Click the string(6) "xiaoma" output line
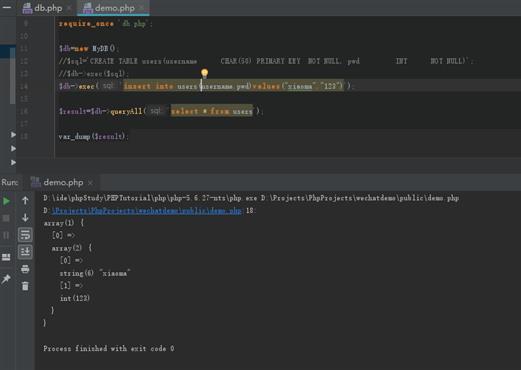Viewport: 521px width, 370px height. pyautogui.click(x=95, y=273)
